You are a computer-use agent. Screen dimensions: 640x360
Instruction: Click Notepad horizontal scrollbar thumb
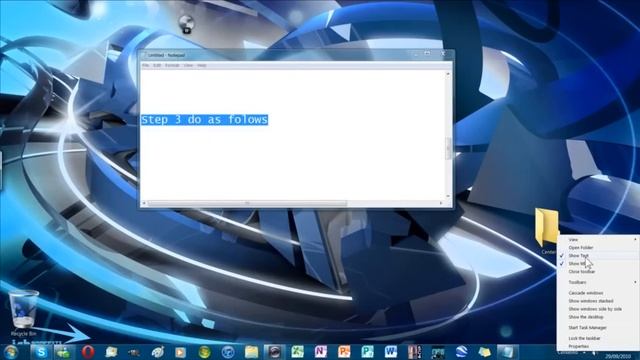coord(247,203)
